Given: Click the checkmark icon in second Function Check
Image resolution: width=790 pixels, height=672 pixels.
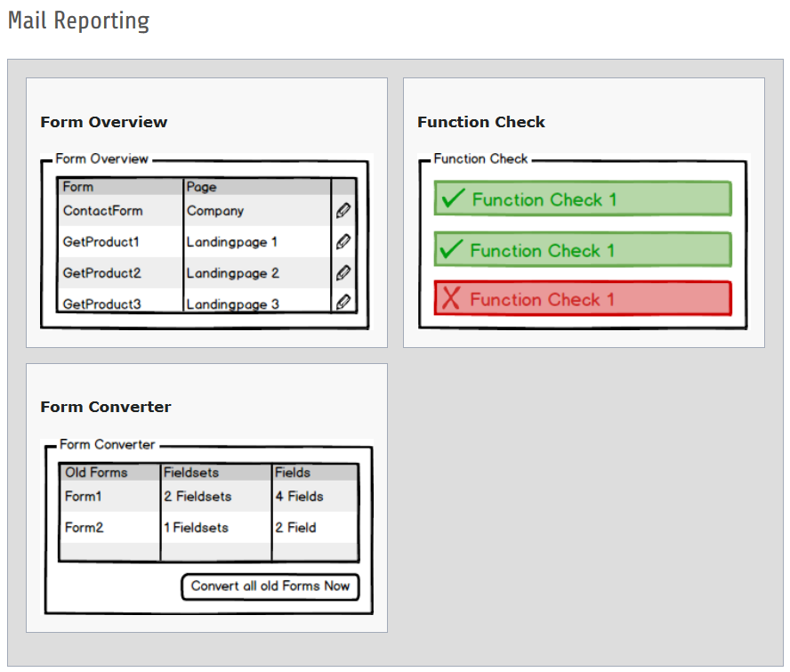Looking at the screenshot, I should click(452, 250).
